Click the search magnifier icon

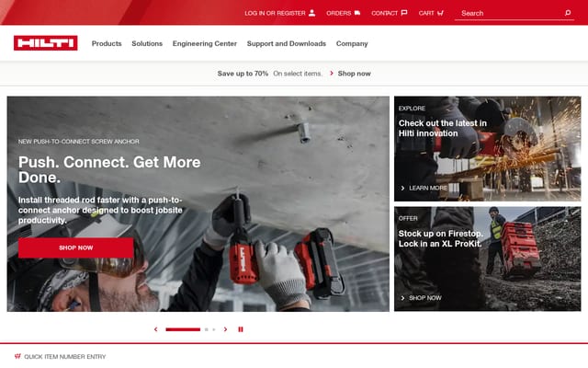tap(568, 13)
